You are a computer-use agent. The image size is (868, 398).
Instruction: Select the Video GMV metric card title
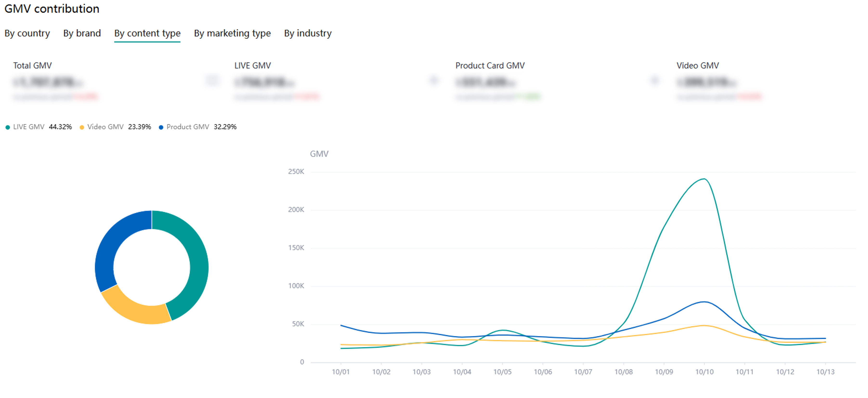pyautogui.click(x=698, y=66)
